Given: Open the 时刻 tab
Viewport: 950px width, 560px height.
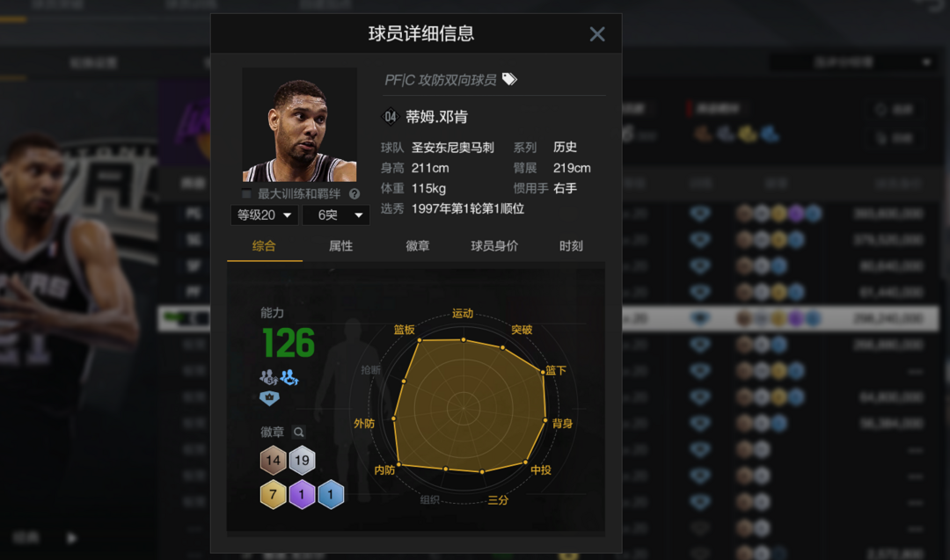Looking at the screenshot, I should (x=571, y=246).
